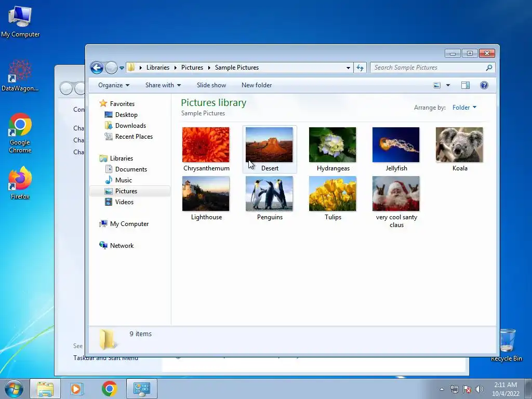Select the Lighthouse picture thumbnail
This screenshot has height=399, width=532.
(x=206, y=194)
